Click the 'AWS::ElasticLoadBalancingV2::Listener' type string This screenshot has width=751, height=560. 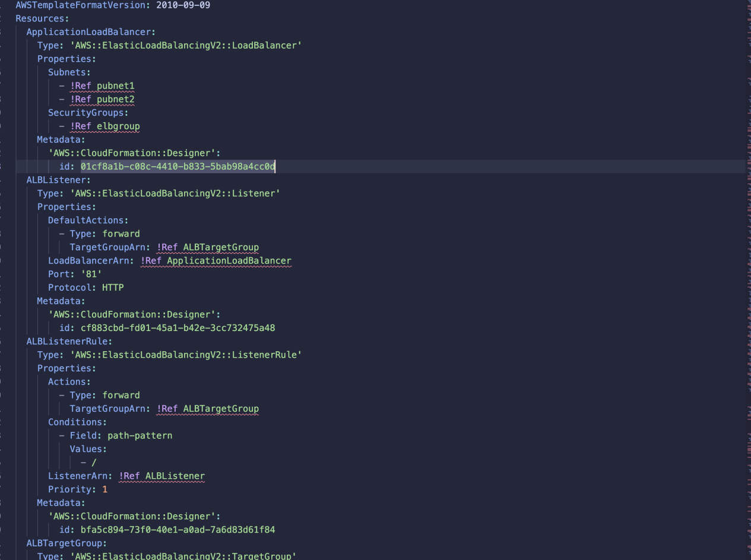coord(175,193)
